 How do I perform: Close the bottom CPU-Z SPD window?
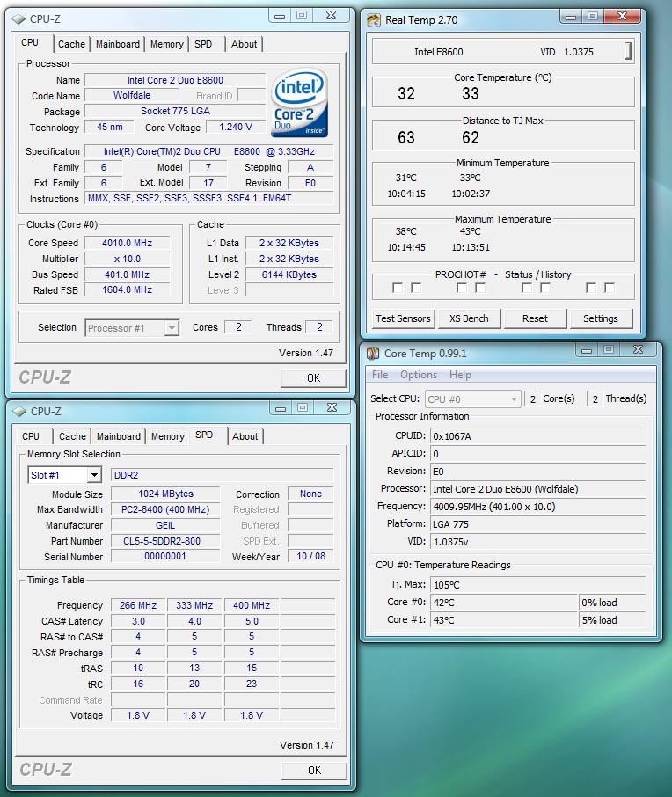point(332,408)
